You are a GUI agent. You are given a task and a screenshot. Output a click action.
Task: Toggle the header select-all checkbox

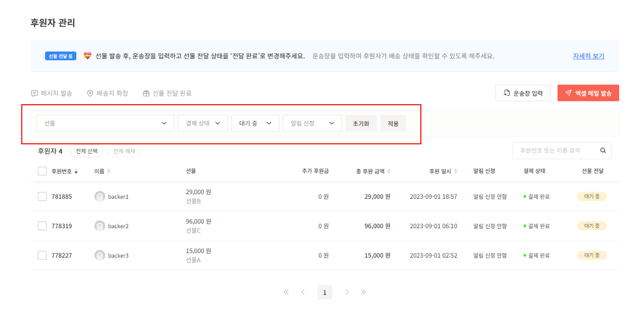point(42,171)
